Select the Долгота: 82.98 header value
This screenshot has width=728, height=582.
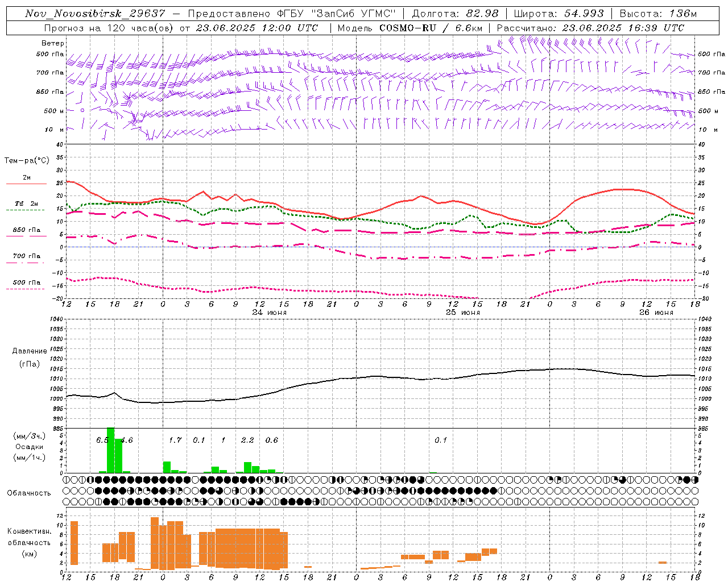[x=455, y=14]
